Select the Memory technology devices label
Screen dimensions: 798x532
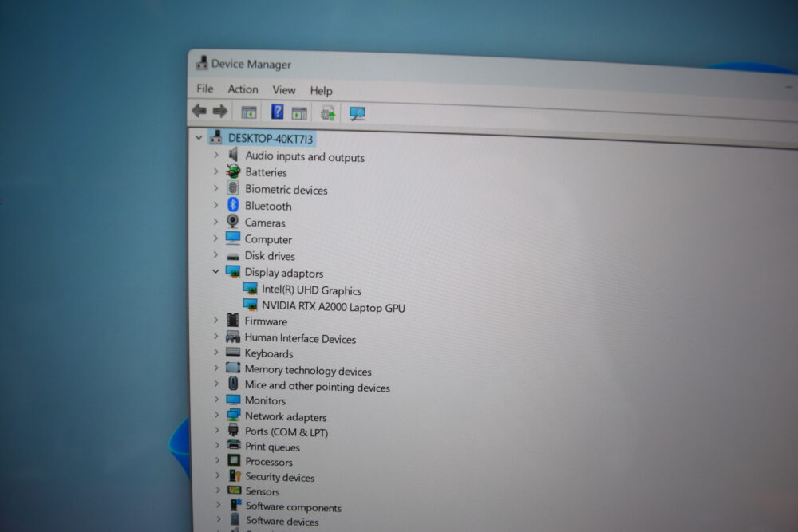click(308, 370)
